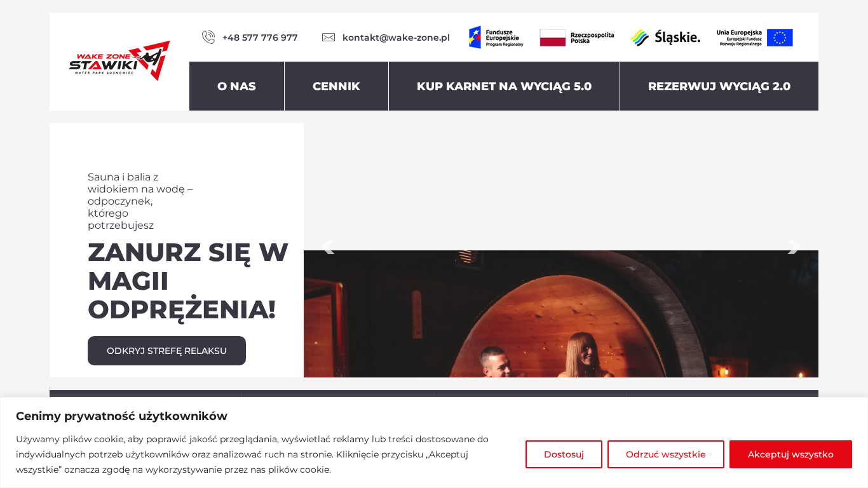Reject cookies with Odrzuć wszystkie
The height and width of the screenshot is (488, 868).
point(665,454)
